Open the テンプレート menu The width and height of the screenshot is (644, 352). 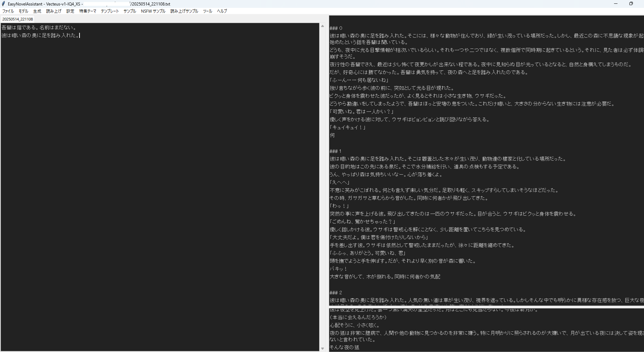coord(110,11)
